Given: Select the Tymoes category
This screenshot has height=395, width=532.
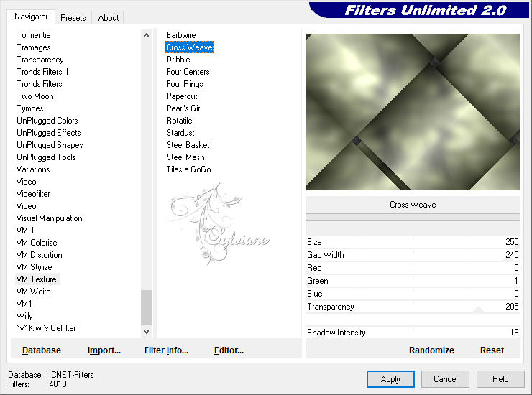Looking at the screenshot, I should [x=30, y=108].
